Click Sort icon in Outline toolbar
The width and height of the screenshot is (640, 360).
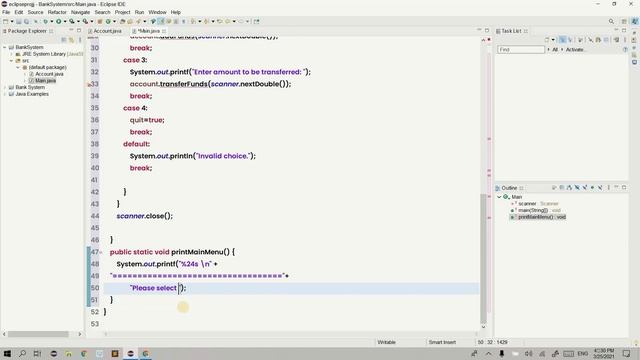[569, 188]
